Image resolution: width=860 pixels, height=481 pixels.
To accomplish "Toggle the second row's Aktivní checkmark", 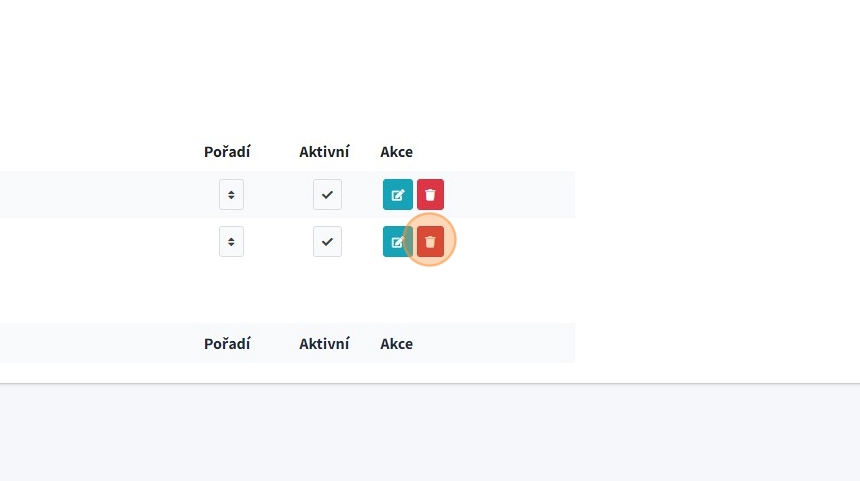I will coord(327,242).
